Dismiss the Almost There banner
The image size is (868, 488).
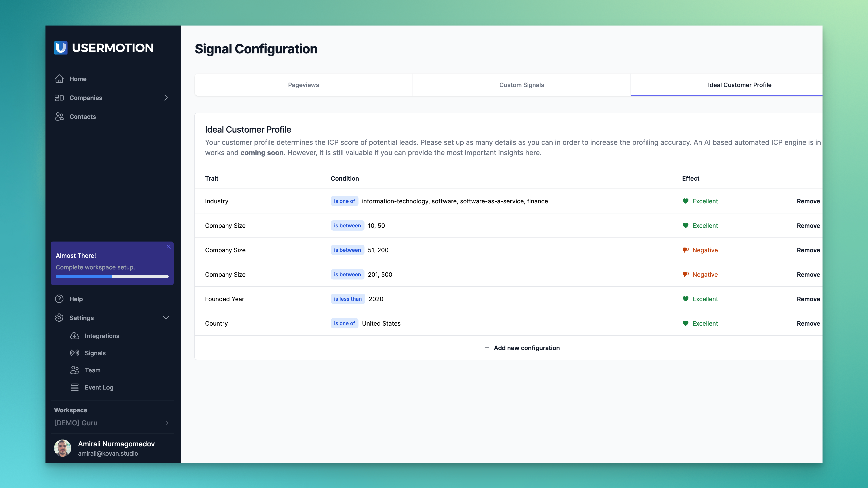click(x=168, y=247)
